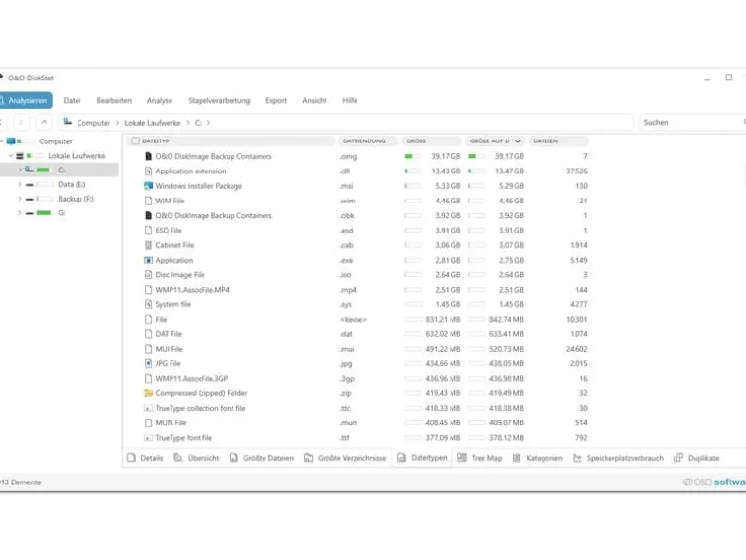Click Application exe icon
746x560 pixels.
point(148,260)
